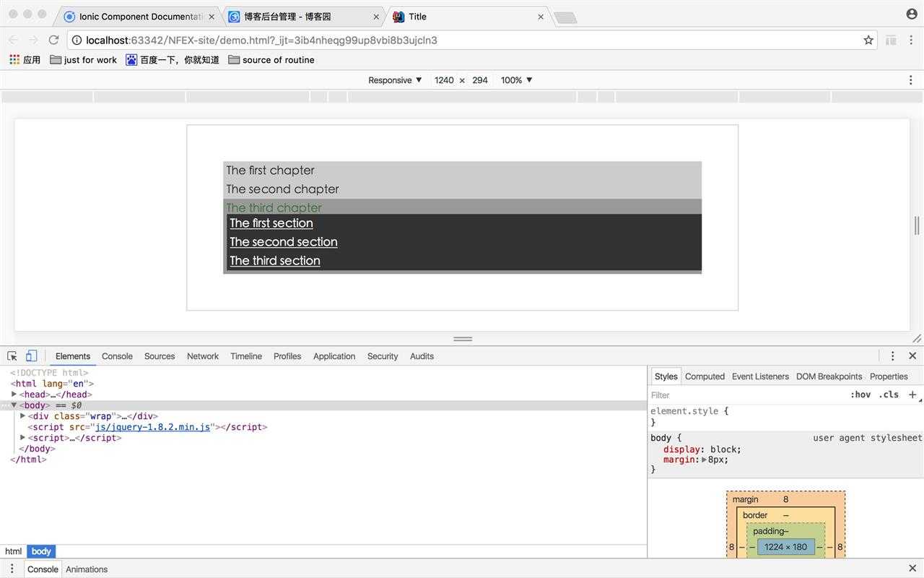
Task: Click the extension icon next to the bookmark star
Action: (891, 40)
